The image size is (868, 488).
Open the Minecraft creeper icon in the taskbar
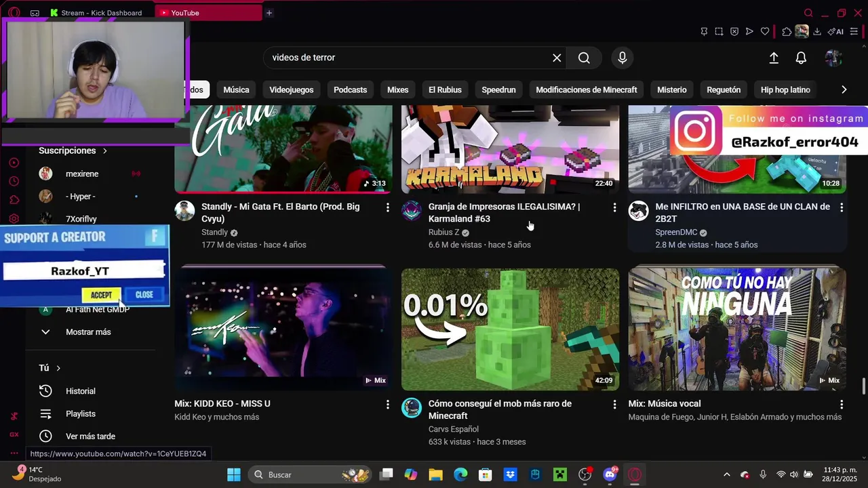pyautogui.click(x=559, y=474)
